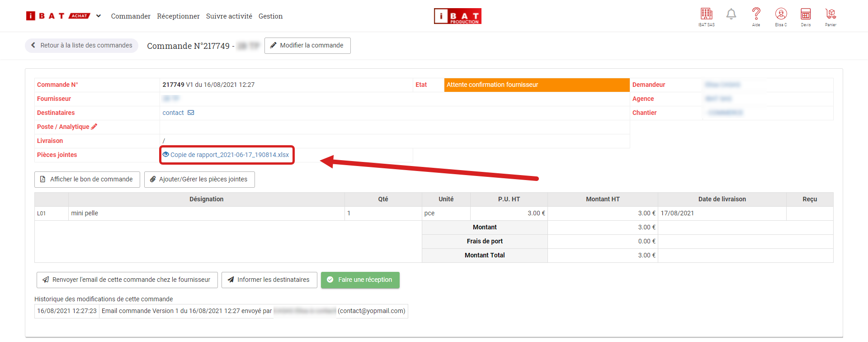Open the Commander menu
Image resolution: width=868 pixels, height=342 pixels.
(x=131, y=16)
